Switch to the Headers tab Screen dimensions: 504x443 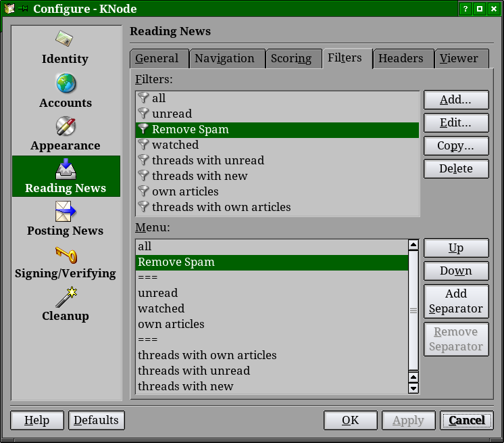403,59
